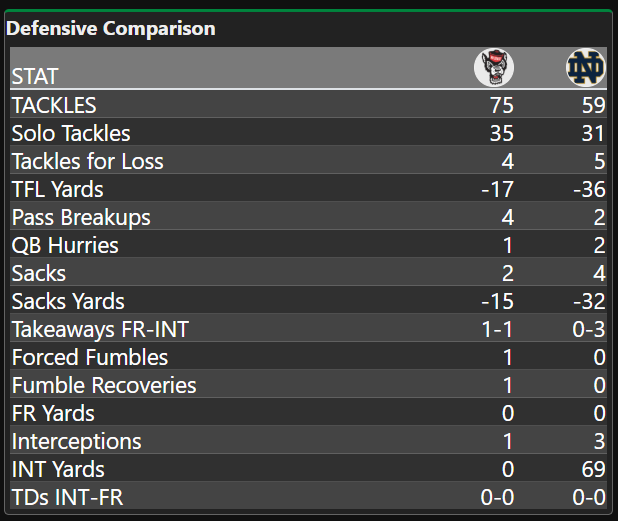Click the Solo Tackles stat label

coord(71,133)
